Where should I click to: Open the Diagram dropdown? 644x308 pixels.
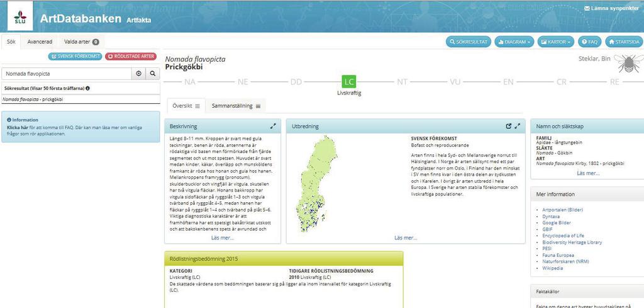tap(514, 42)
